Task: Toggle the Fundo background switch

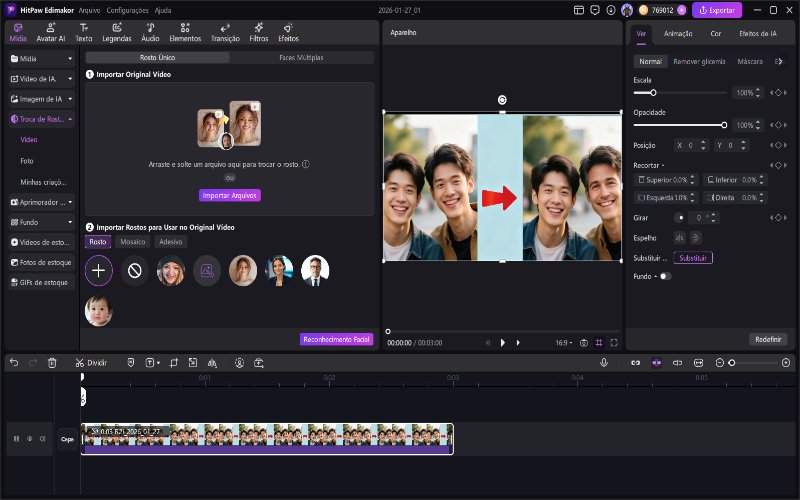Action: tap(665, 276)
